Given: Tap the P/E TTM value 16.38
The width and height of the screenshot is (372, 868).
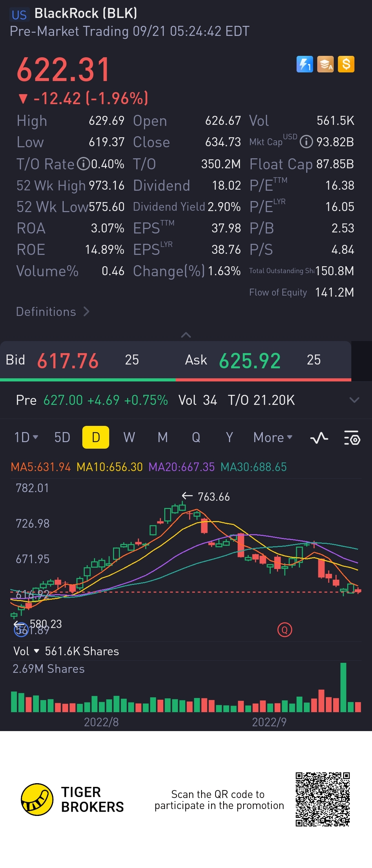Looking at the screenshot, I should click(340, 186).
